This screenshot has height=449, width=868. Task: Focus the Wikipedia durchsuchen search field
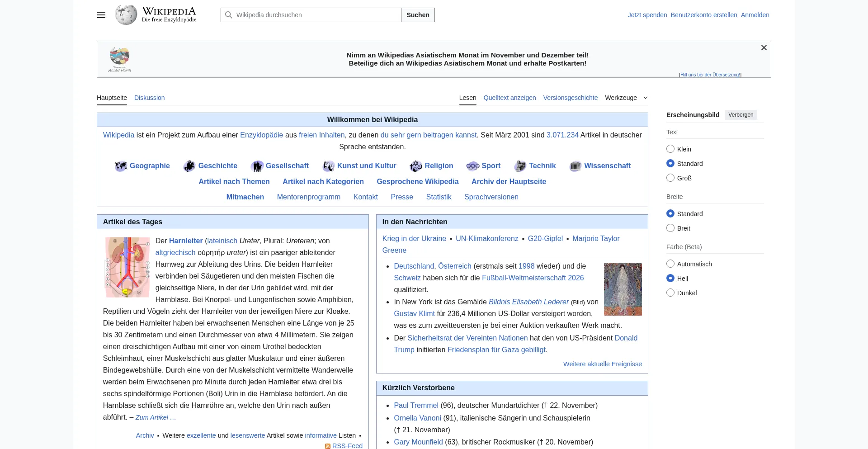(316, 15)
